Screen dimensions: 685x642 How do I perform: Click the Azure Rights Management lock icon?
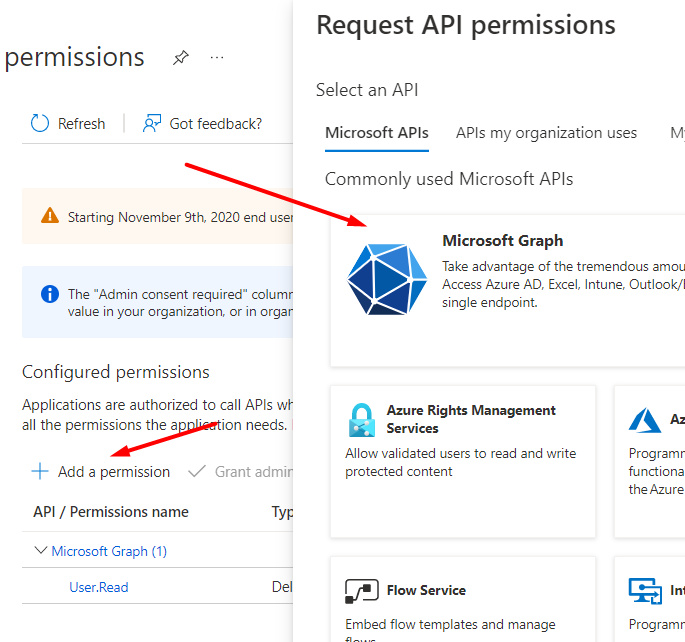tap(362, 420)
